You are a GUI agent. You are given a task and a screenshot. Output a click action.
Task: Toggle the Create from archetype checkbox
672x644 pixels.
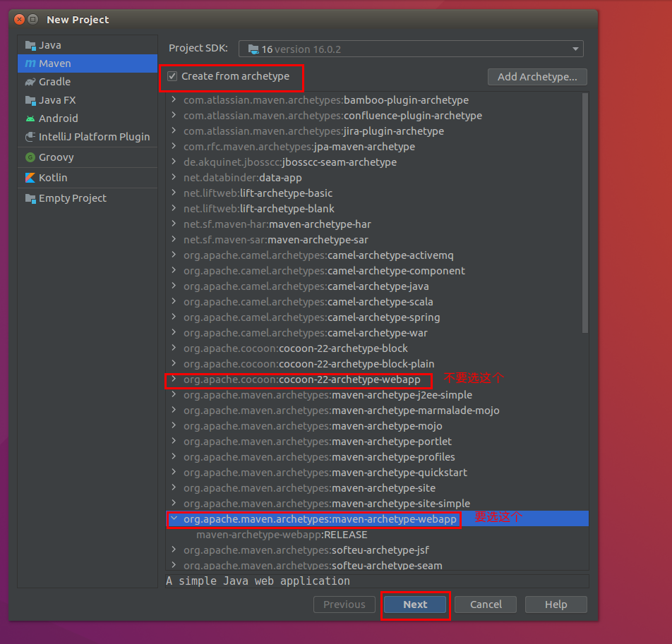[x=172, y=76]
